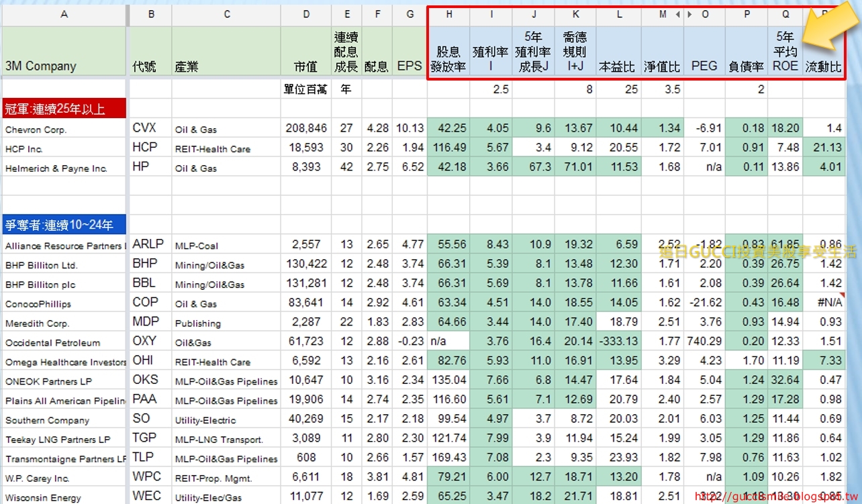Image resolution: width=862 pixels, height=504 pixels.
Task: Click the 'BBL' ticker cell
Action: [150, 283]
